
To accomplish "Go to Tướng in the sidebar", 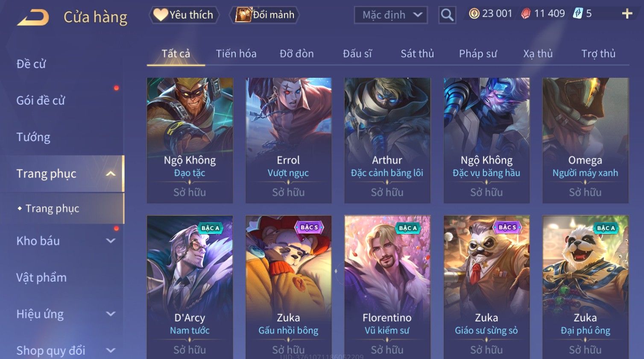I will 33,137.
